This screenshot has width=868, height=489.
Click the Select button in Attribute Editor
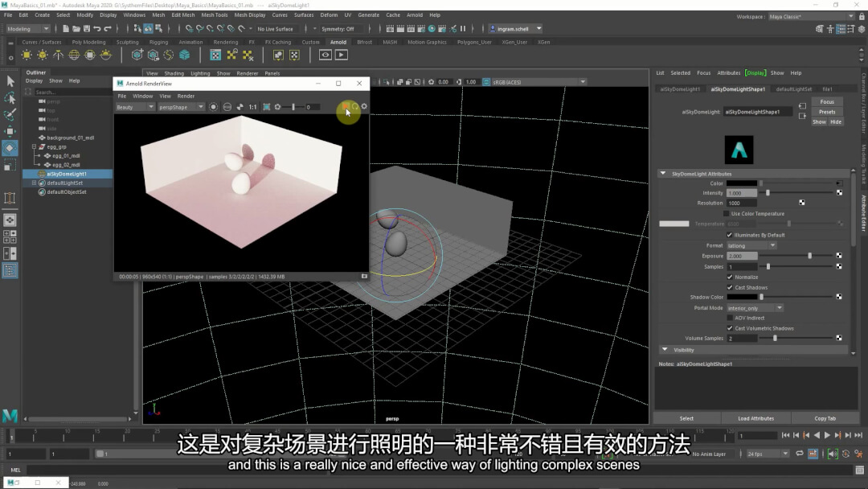[x=686, y=419]
